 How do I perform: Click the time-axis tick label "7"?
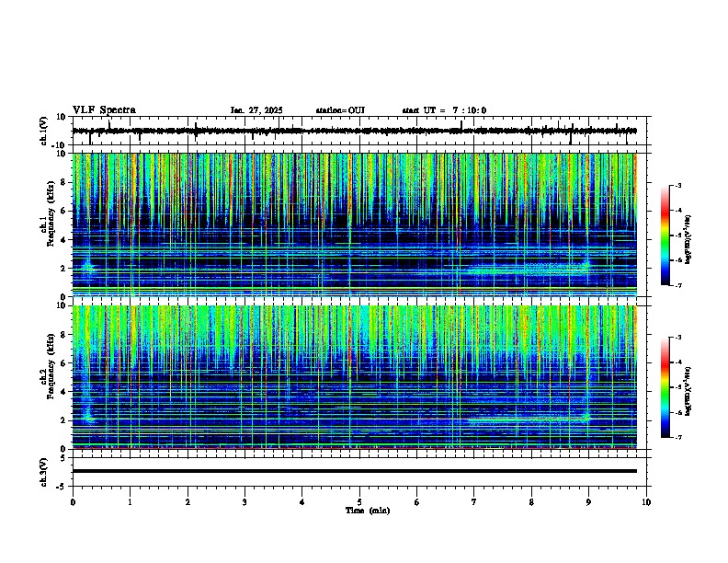click(474, 502)
